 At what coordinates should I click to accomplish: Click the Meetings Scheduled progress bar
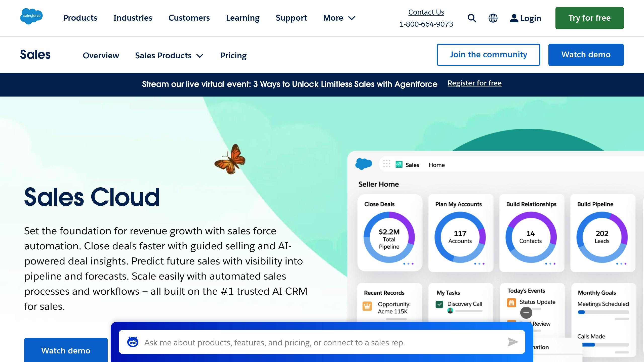pyautogui.click(x=603, y=312)
